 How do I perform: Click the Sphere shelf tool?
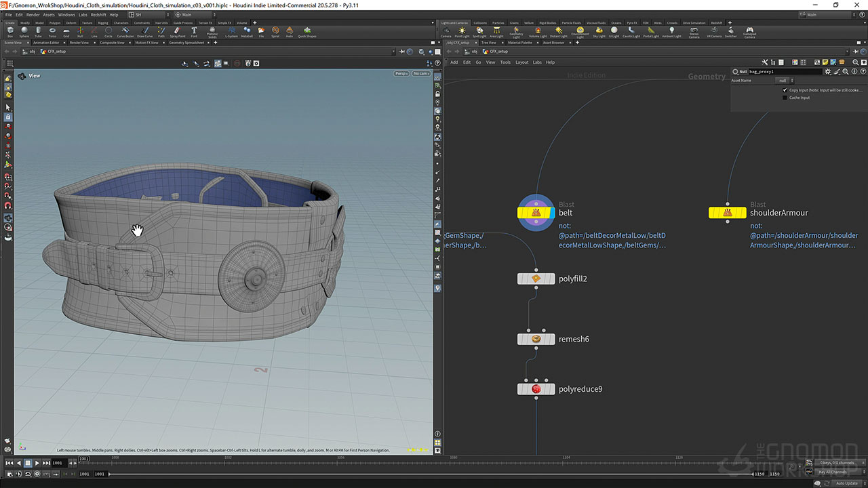(24, 31)
